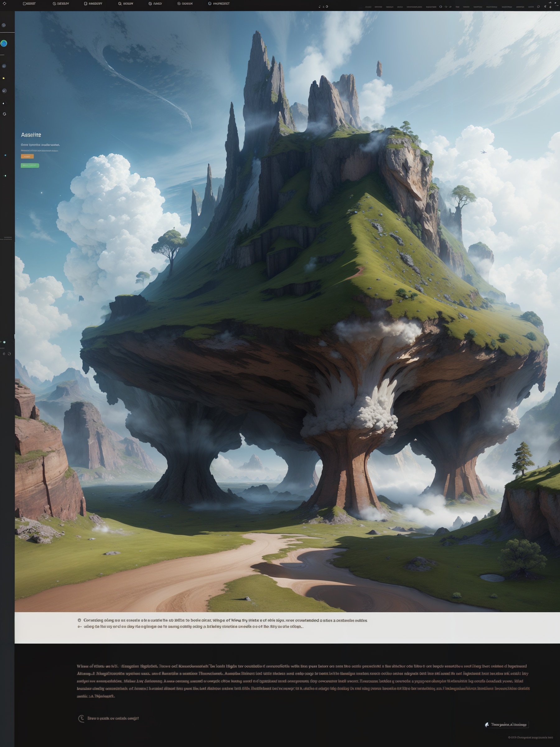Image resolution: width=560 pixels, height=747 pixels.
Task: Click the small white arrow icon in left sidebar
Action: coord(4,103)
